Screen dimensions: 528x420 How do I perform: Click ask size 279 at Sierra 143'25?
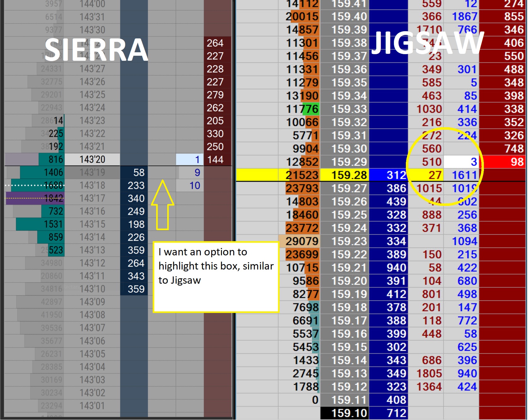point(218,95)
